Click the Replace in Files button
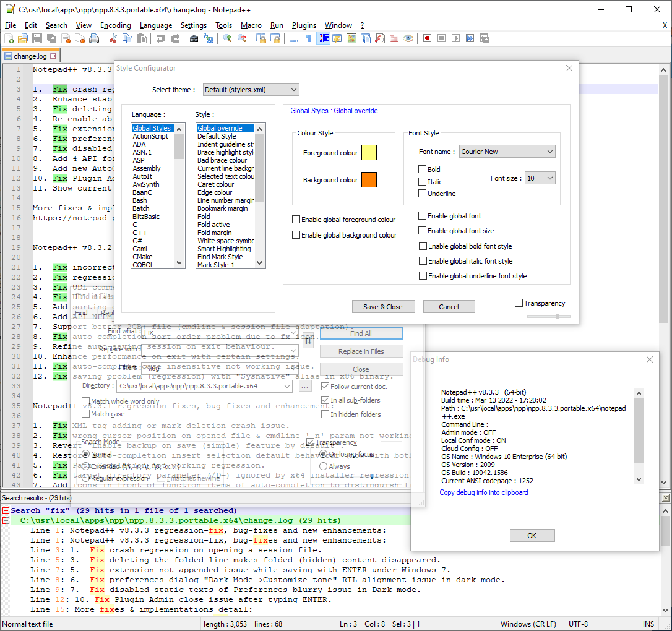The height and width of the screenshot is (631, 672). pyautogui.click(x=361, y=351)
